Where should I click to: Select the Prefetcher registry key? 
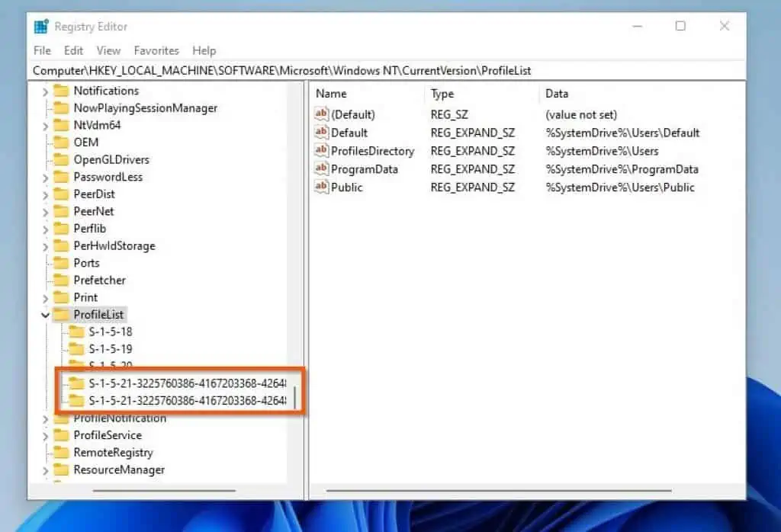[x=99, y=280]
